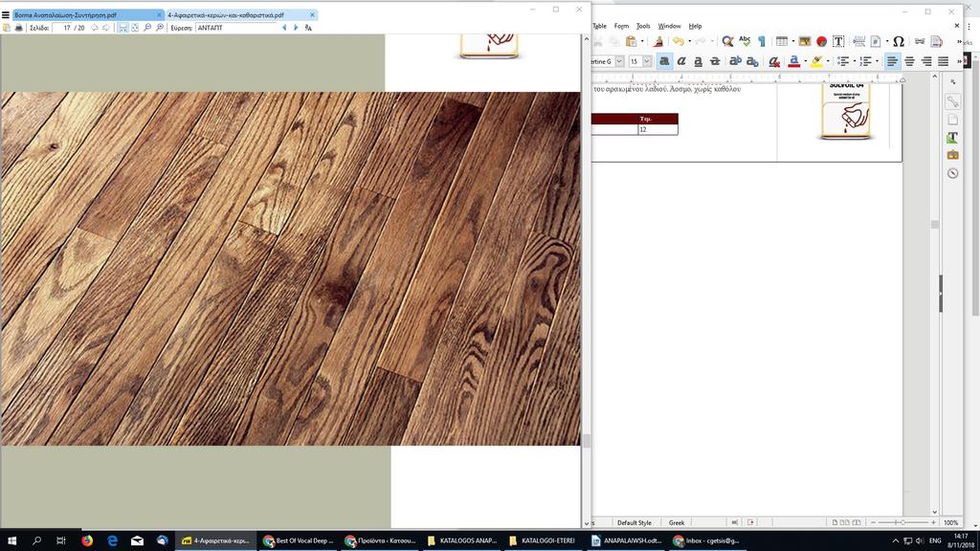Justify the paragraph text
This screenshot has height=551, width=980.
coord(943,61)
